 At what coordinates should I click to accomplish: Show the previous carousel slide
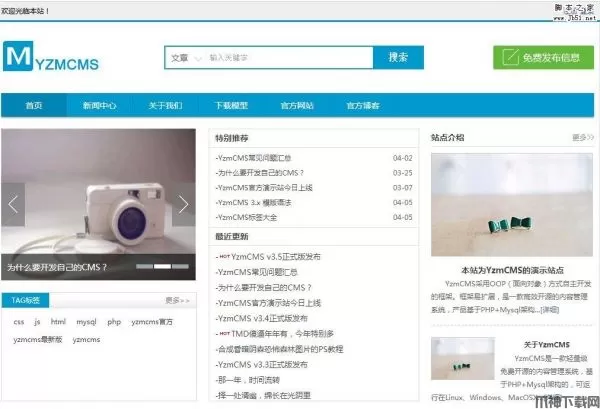coord(14,204)
